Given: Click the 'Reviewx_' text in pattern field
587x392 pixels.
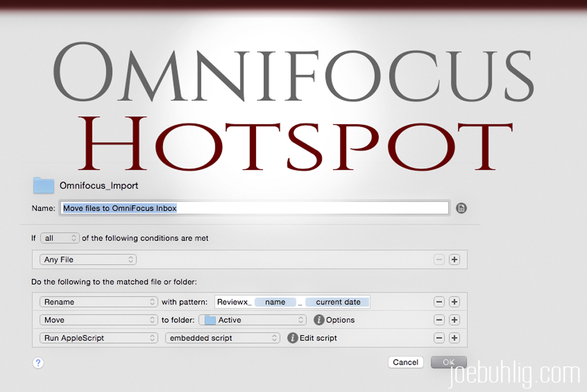Looking at the screenshot, I should pos(234,302).
